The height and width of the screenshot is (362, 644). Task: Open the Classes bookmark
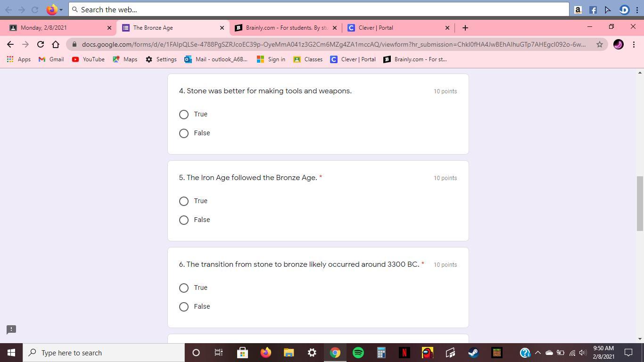pyautogui.click(x=308, y=59)
